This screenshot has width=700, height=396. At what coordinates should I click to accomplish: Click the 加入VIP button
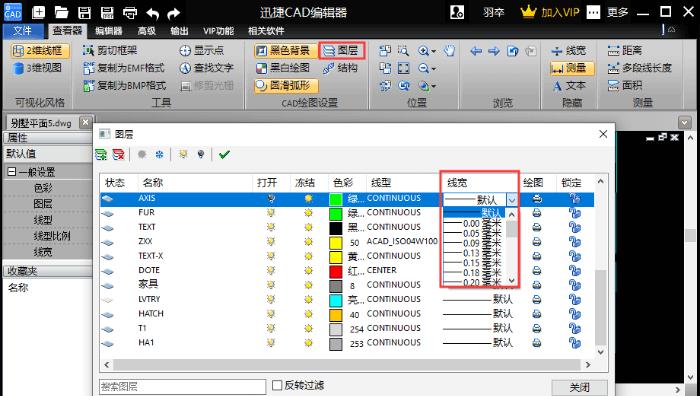pyautogui.click(x=550, y=13)
